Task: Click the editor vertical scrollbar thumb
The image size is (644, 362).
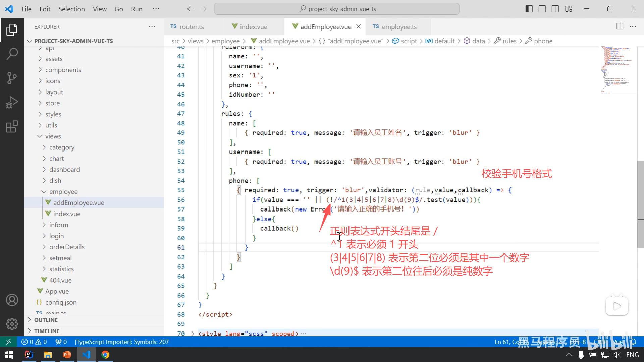Action: pos(640,204)
